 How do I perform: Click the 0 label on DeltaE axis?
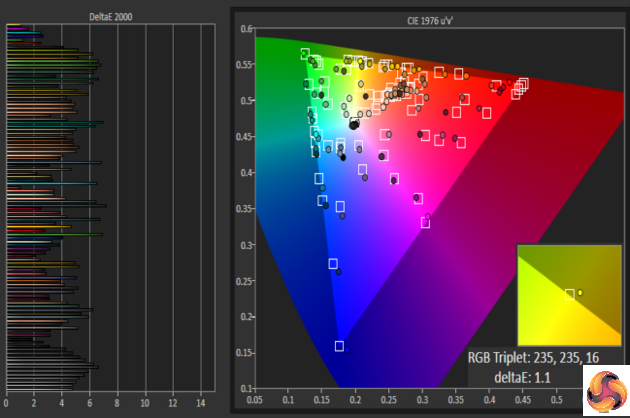[x=6, y=403]
